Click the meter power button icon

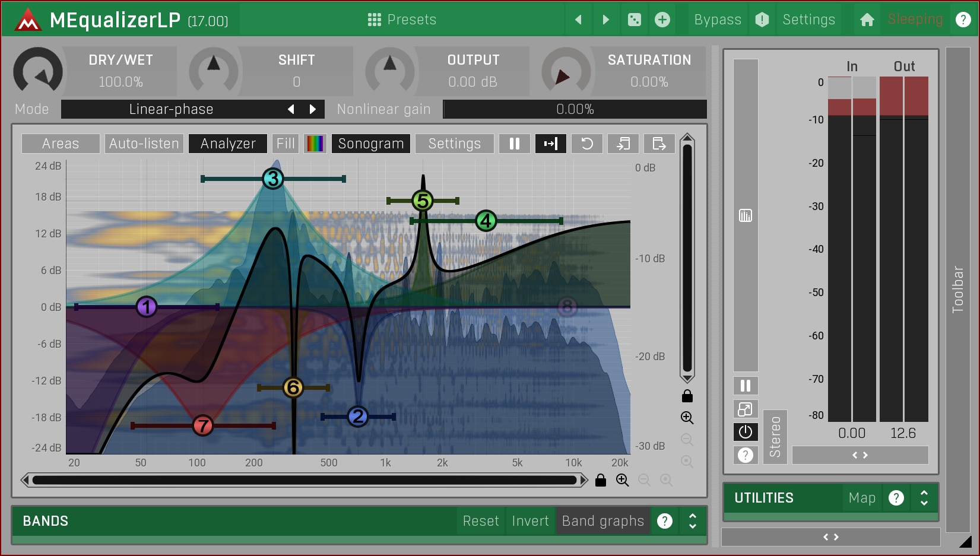tap(746, 432)
